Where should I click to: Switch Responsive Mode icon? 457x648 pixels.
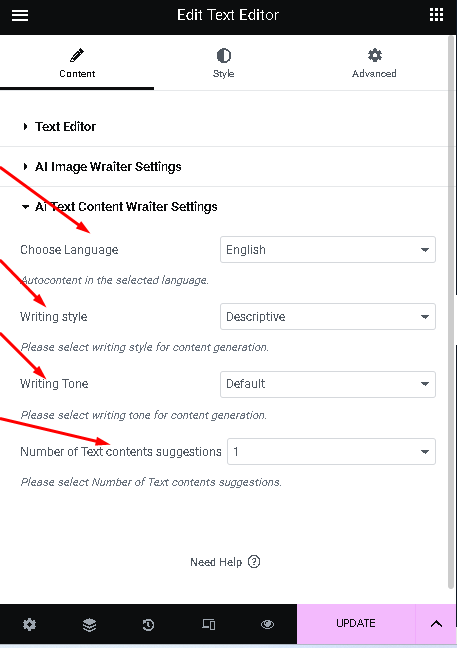click(208, 624)
